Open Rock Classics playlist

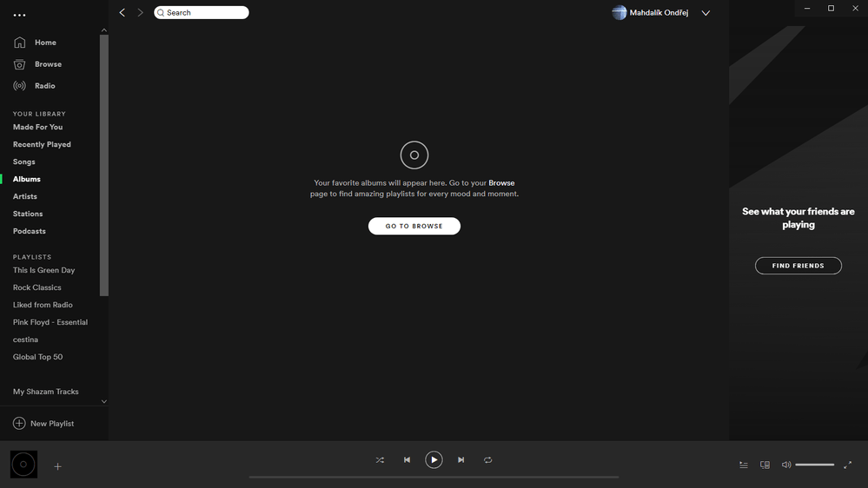pos(37,287)
